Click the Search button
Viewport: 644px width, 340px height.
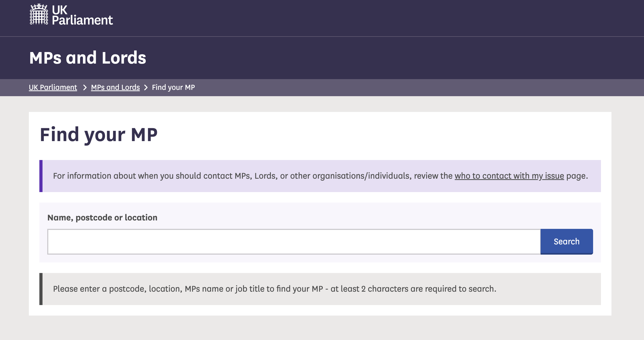tap(567, 242)
